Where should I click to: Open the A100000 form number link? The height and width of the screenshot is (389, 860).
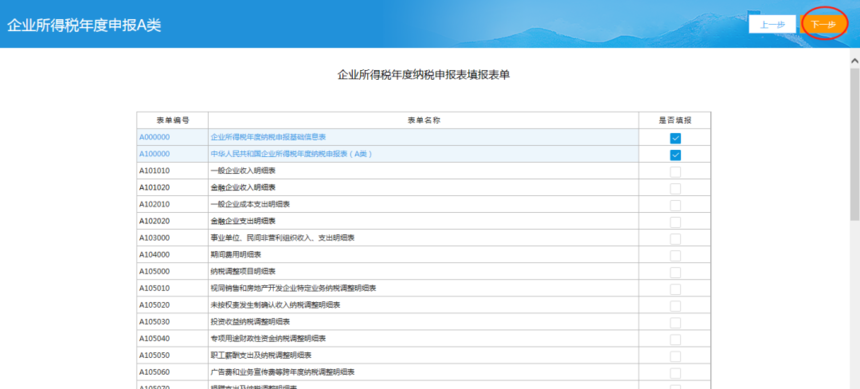pos(154,154)
